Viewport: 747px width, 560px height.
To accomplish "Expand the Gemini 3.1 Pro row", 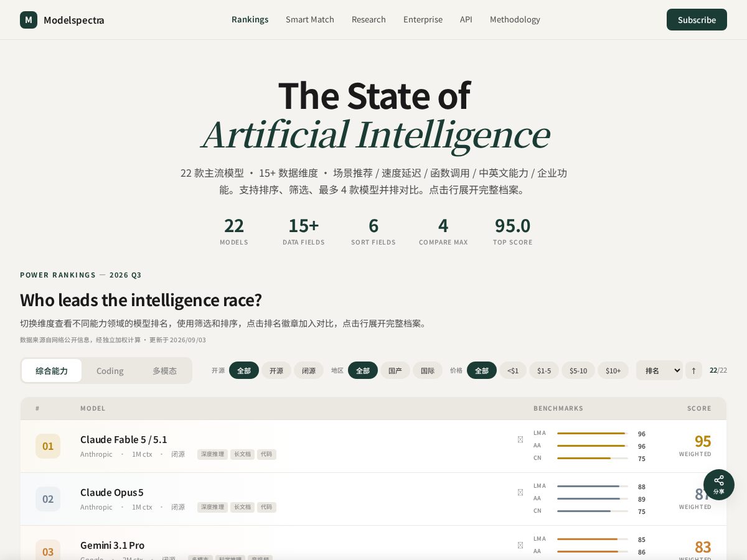I will pyautogui.click(x=374, y=543).
